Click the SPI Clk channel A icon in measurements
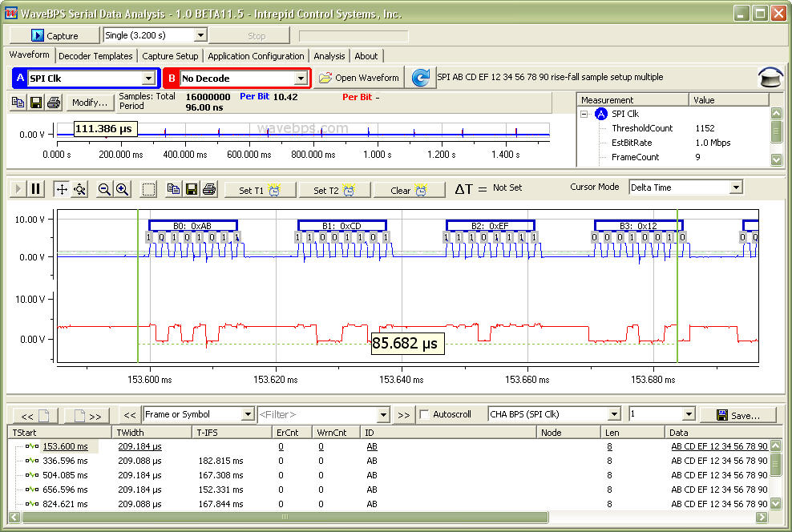This screenshot has height=532, width=792. (601, 114)
